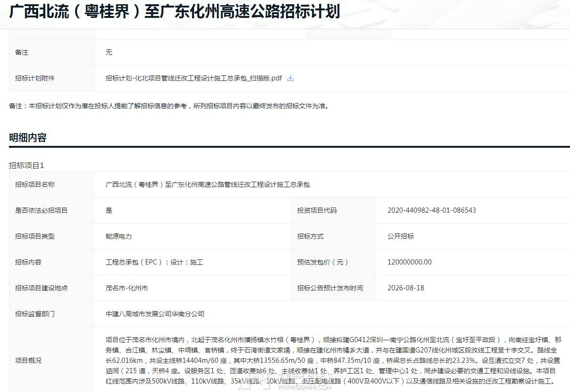
Task: Click the download icon beside the PDF attachment
Action: (290, 78)
